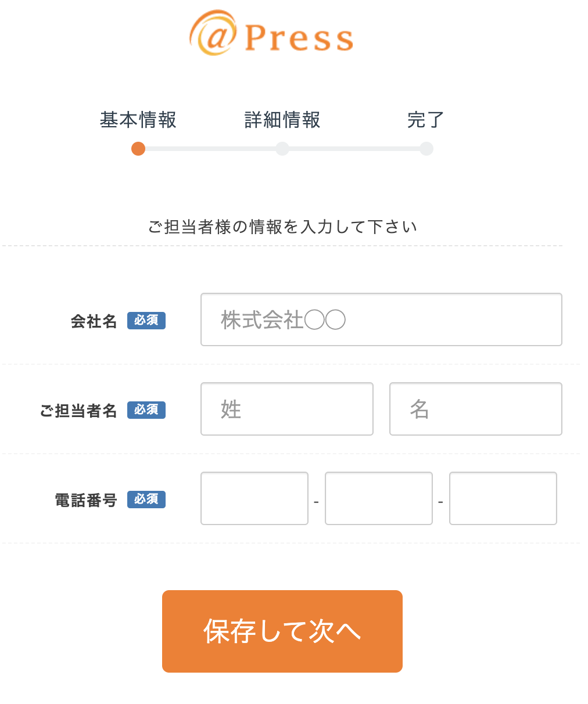Select the 完了 step label
The image size is (588, 704).
(426, 120)
